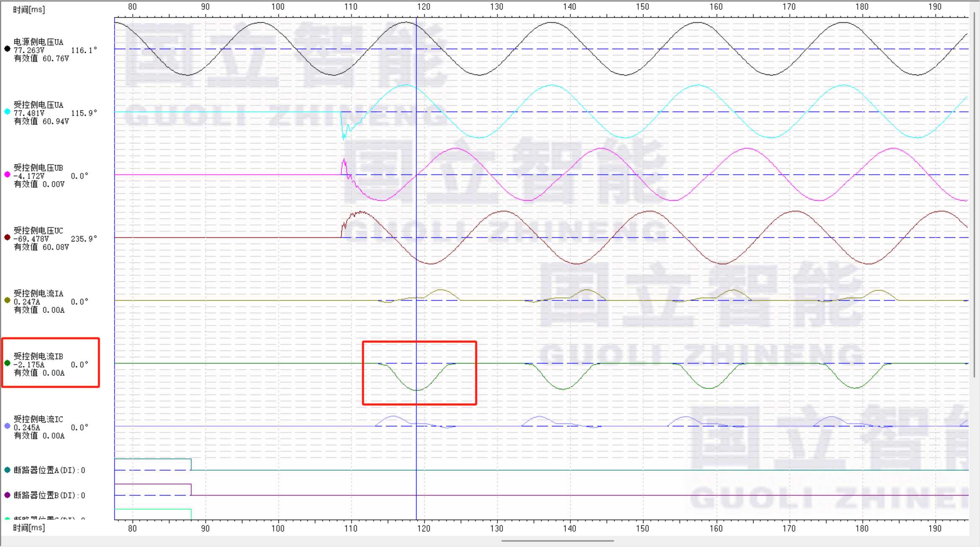The image size is (980, 547).
Task: Click the magenta dot beside 受控侧电压UB
Action: tap(7, 174)
